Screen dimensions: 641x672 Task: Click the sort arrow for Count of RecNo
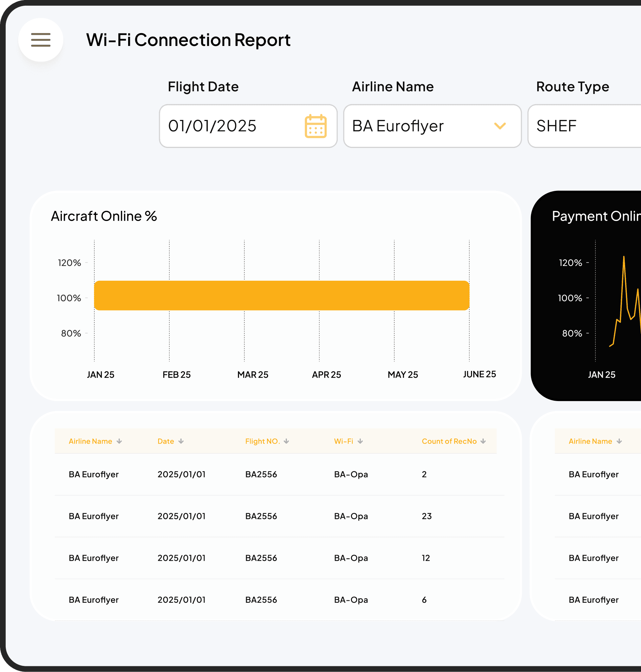pos(483,441)
